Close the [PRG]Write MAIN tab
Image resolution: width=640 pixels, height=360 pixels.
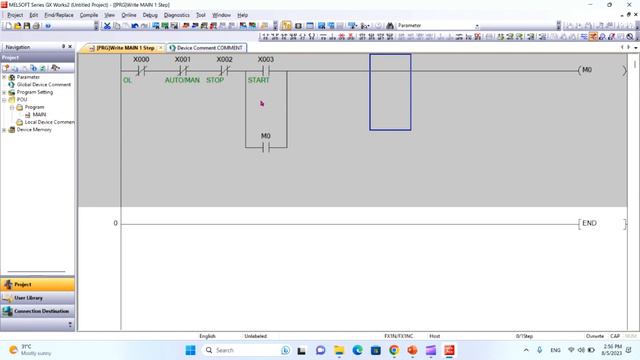[x=161, y=48]
